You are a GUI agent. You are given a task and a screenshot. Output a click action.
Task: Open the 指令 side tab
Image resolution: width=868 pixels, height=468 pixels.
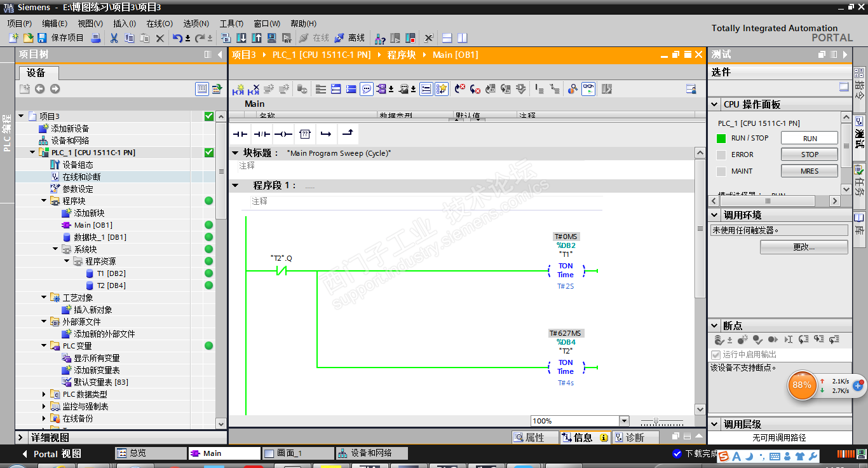coord(860,89)
